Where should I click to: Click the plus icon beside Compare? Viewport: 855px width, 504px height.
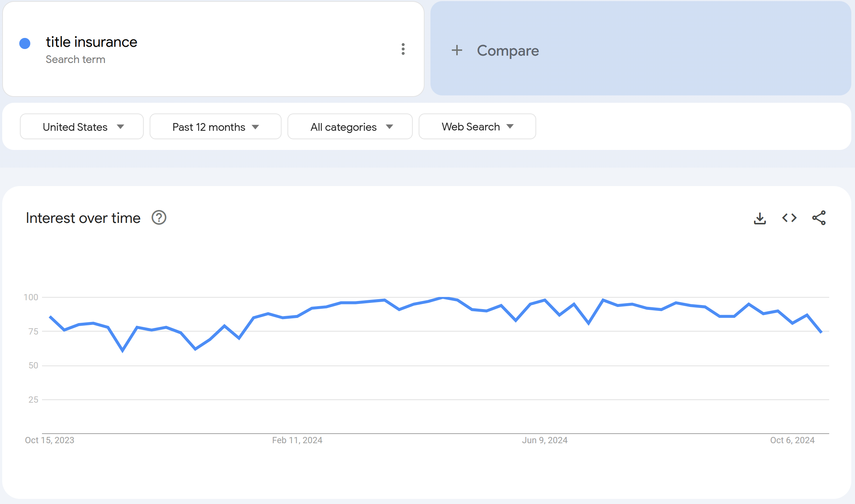457,50
